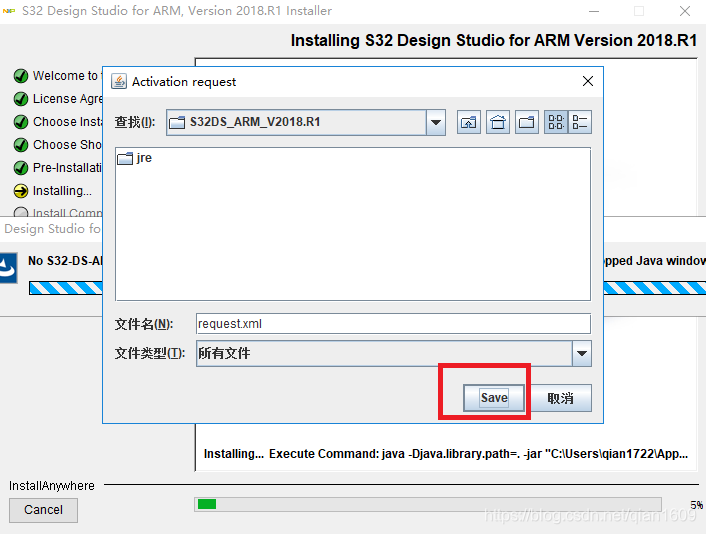Close the Activation request dialog
The image size is (706, 534).
587,81
